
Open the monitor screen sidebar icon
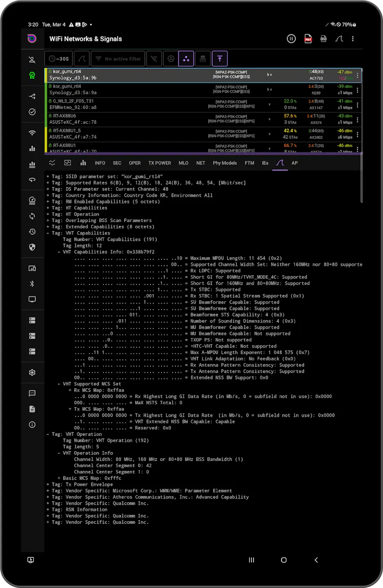coord(32,299)
